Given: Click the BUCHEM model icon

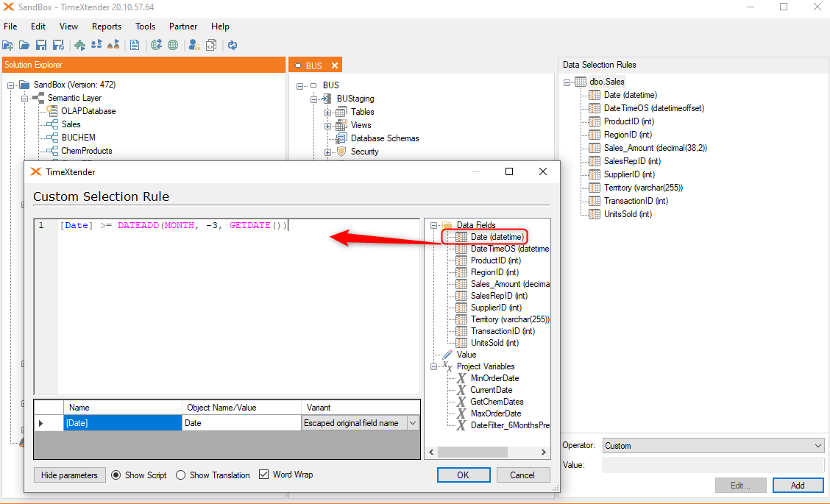Looking at the screenshot, I should coord(52,137).
